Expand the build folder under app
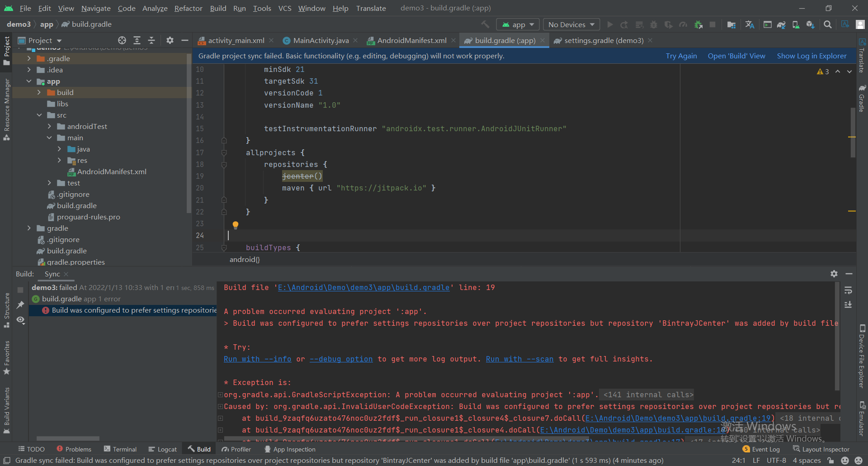868x466 pixels. click(39, 92)
